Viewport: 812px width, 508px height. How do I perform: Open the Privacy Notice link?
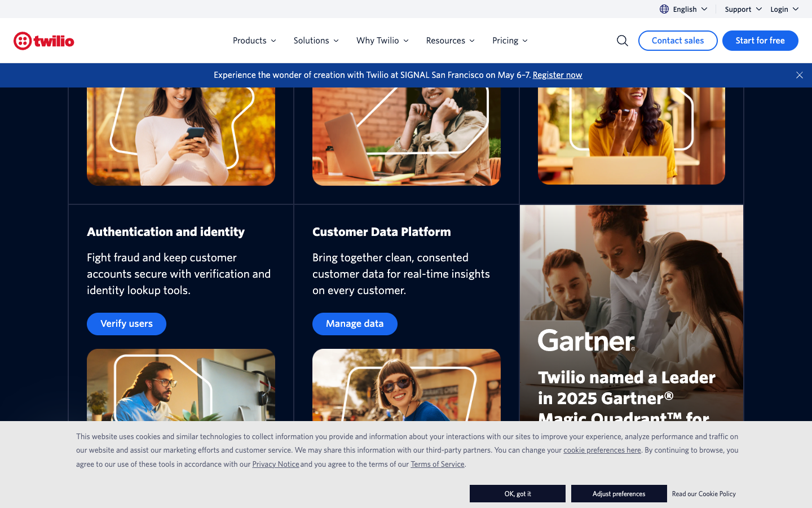coord(276,465)
